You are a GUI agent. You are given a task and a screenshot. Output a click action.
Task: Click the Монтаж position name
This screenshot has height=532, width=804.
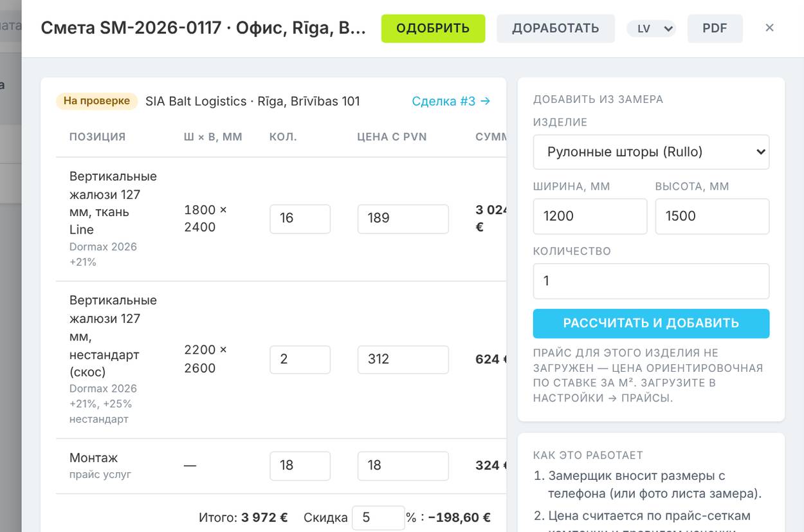tap(94, 457)
